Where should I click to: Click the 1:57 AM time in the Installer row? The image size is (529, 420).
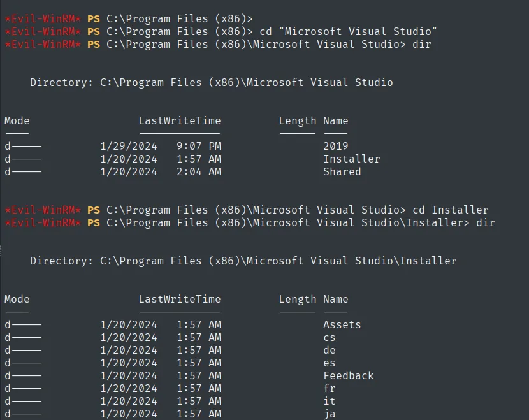199,159
